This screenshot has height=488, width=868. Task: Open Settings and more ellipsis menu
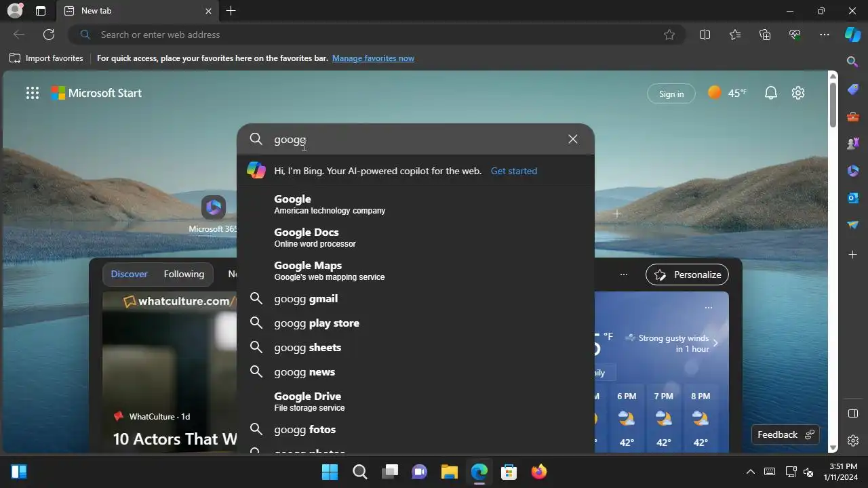click(x=825, y=35)
